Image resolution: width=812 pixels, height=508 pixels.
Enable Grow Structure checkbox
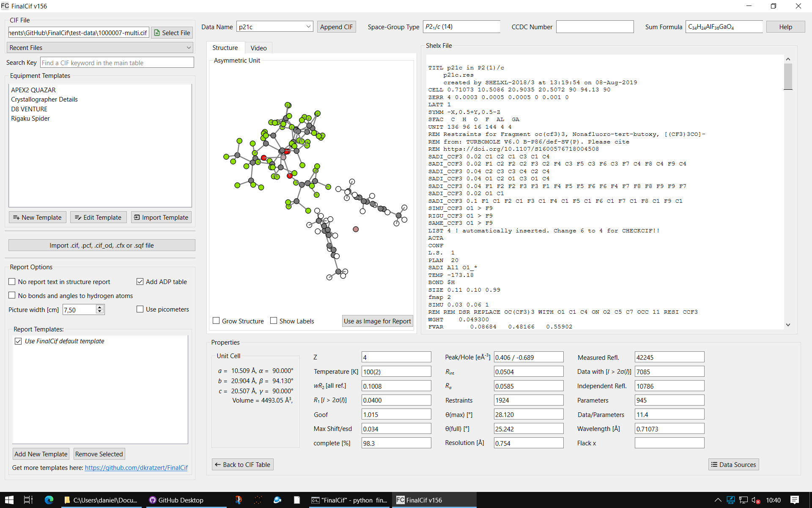[217, 321]
